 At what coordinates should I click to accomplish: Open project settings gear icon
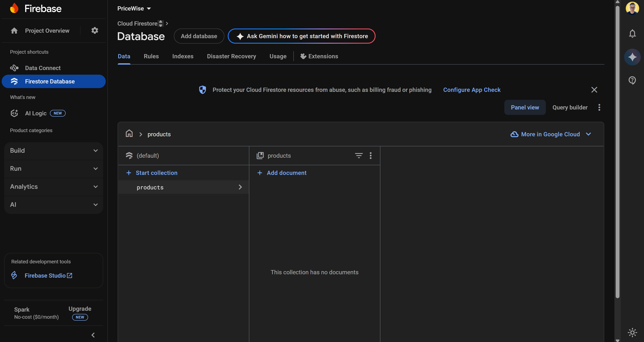94,30
